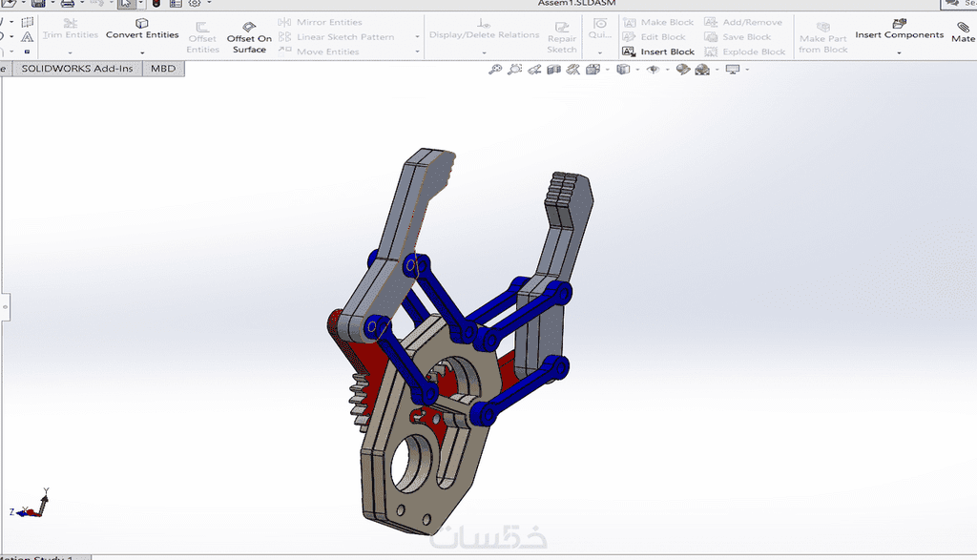The height and width of the screenshot is (560, 977).
Task: Click the Repair Sketch tool
Action: (x=562, y=37)
